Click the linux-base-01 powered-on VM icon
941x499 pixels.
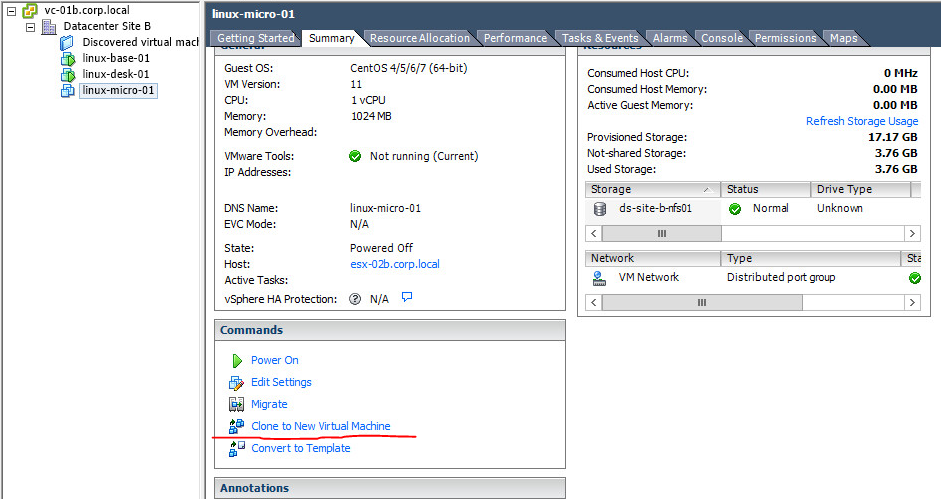[67, 59]
